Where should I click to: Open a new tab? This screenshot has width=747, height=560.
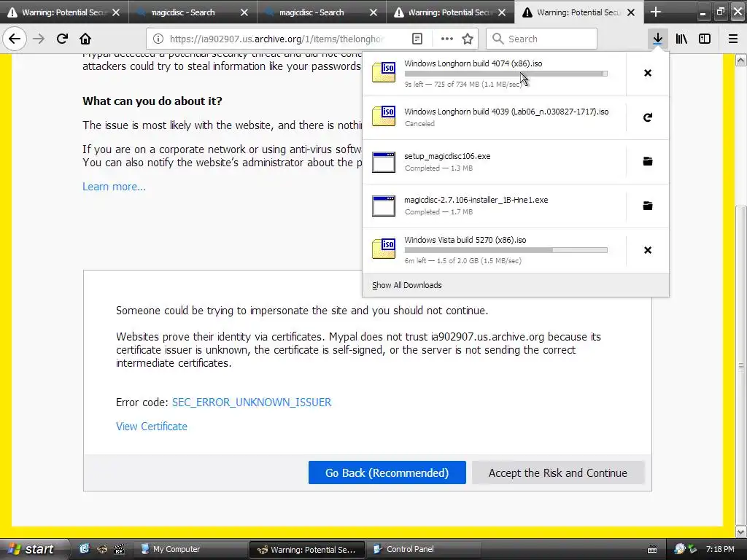coord(656,12)
